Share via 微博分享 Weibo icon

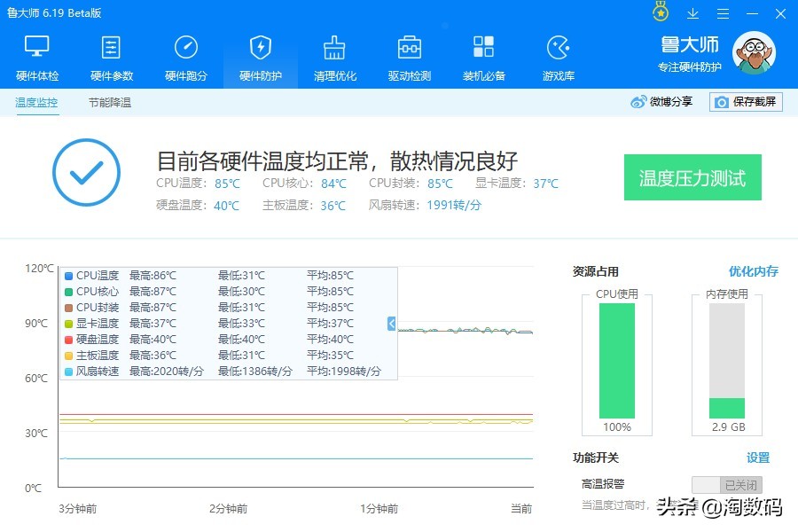point(661,102)
